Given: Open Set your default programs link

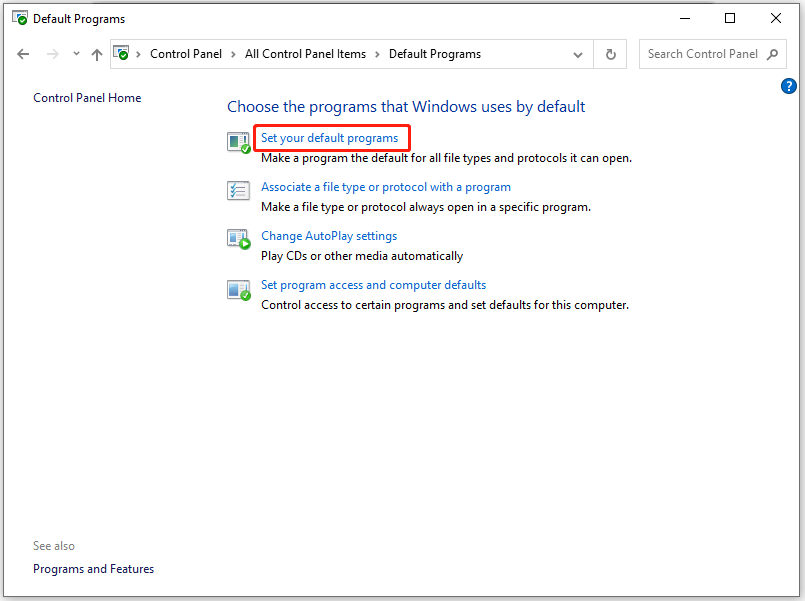Looking at the screenshot, I should [330, 138].
